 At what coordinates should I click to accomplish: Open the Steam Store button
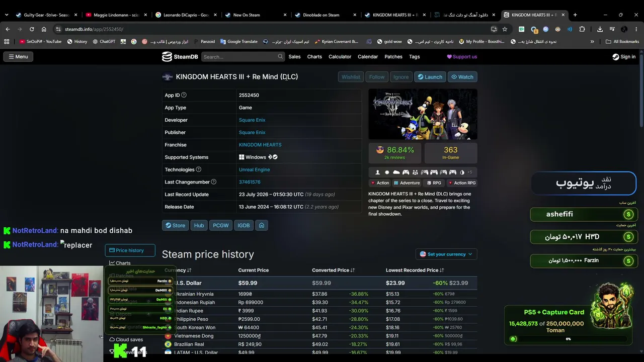click(175, 225)
